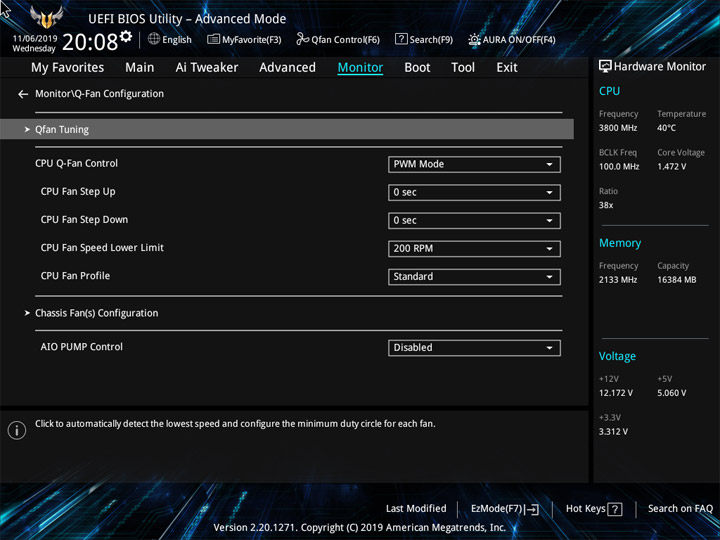Screen dimensions: 720x540
Task: Click the CPU Fan Step Down label
Action: 84,219
